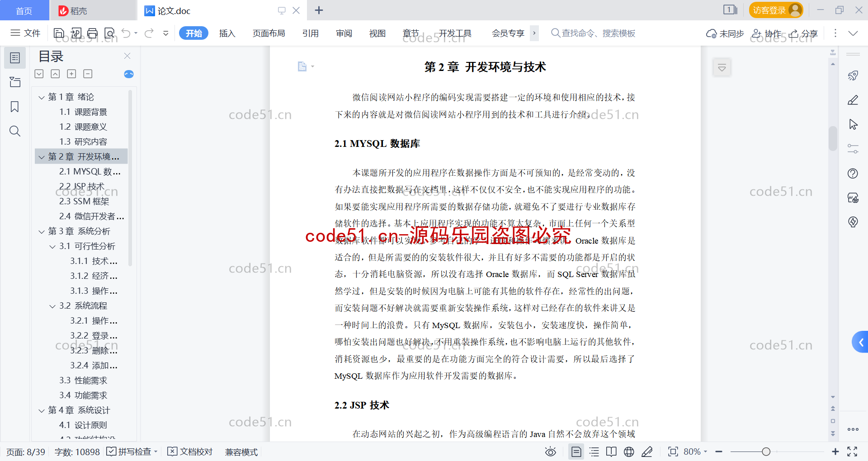Move outline item down with arrow icon
This screenshot has height=461, width=868.
[x=39, y=74]
